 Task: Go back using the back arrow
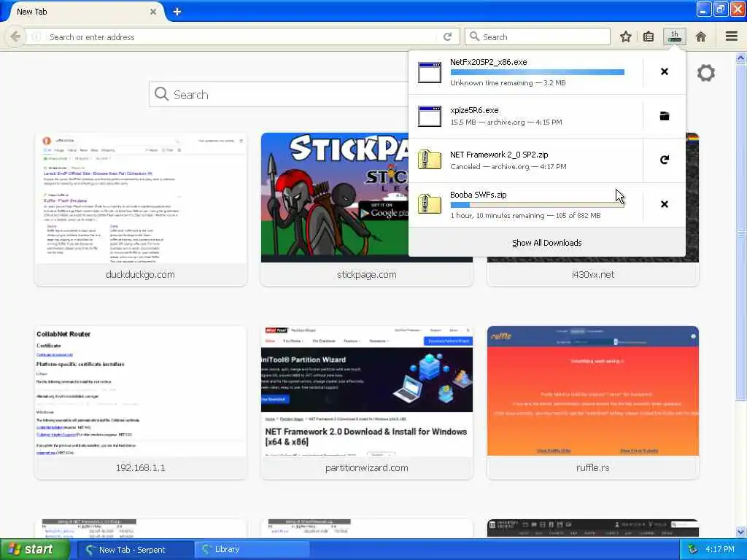pyautogui.click(x=15, y=36)
